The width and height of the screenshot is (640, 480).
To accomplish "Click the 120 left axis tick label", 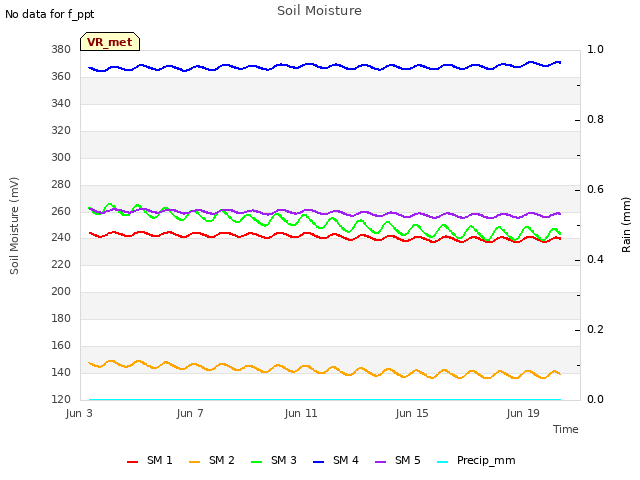I will pyautogui.click(x=61, y=399).
